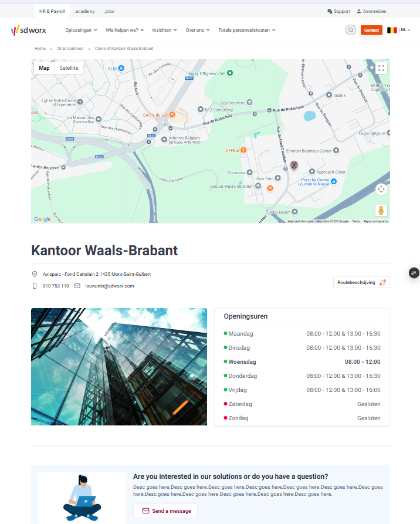Toggle fullscreen map view
The image size is (420, 524).
pyautogui.click(x=381, y=68)
